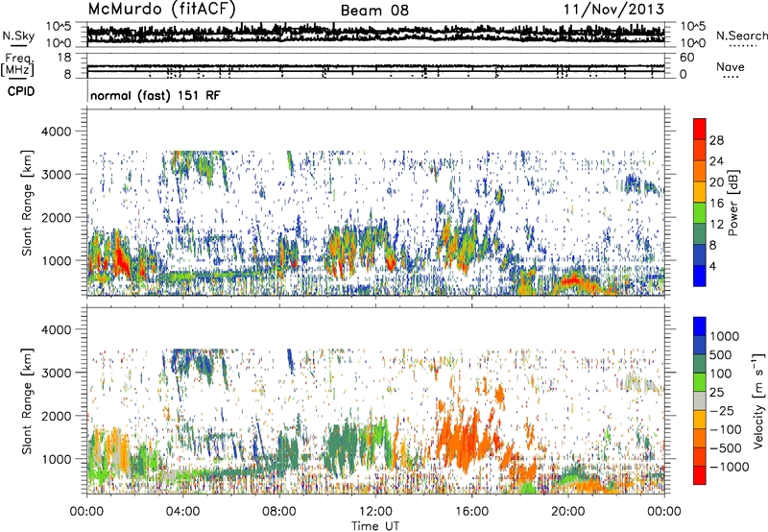Click the frequency trace plot

coord(375,65)
